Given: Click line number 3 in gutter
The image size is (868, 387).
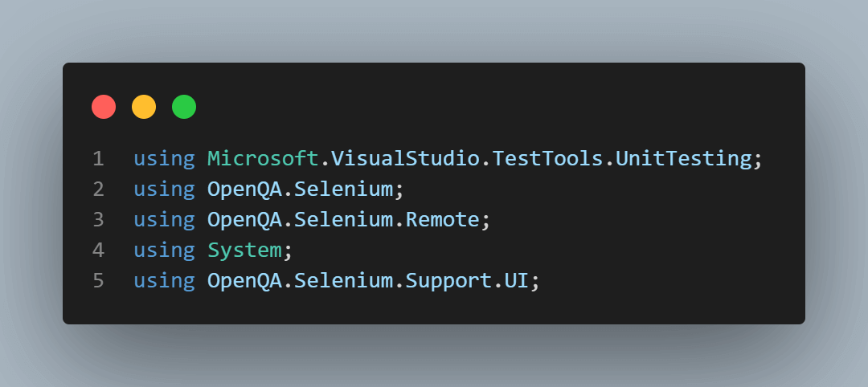Looking at the screenshot, I should (98, 220).
